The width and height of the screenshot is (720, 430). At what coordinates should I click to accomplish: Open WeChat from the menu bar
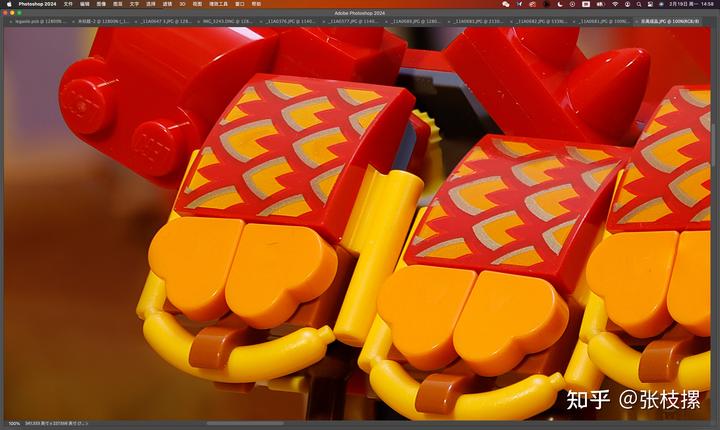pyautogui.click(x=506, y=4)
